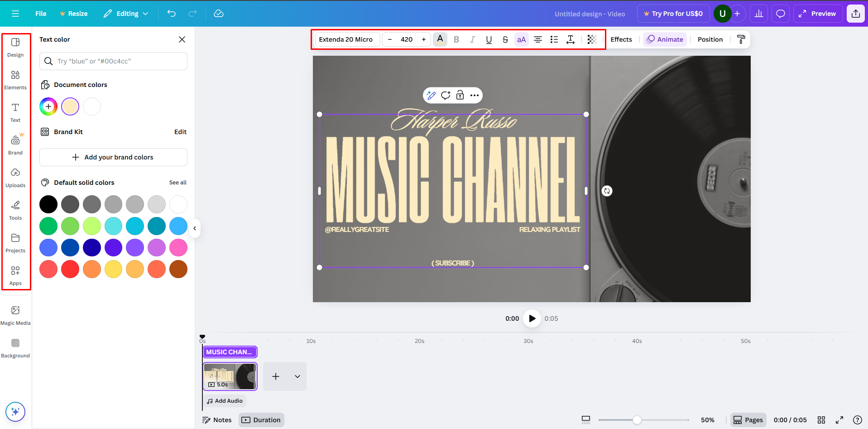The width and height of the screenshot is (868, 429).
Task: Lock the selected text element
Action: (460, 95)
